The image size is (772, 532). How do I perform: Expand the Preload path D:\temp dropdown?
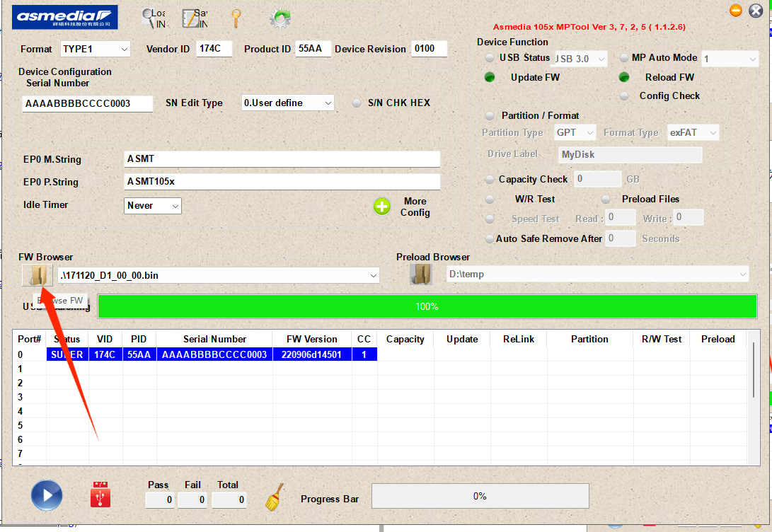(742, 274)
